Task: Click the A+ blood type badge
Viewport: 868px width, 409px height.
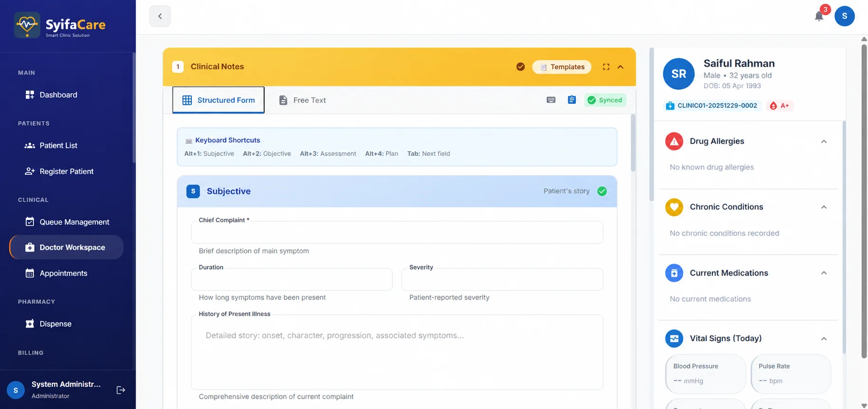Action: [x=780, y=105]
